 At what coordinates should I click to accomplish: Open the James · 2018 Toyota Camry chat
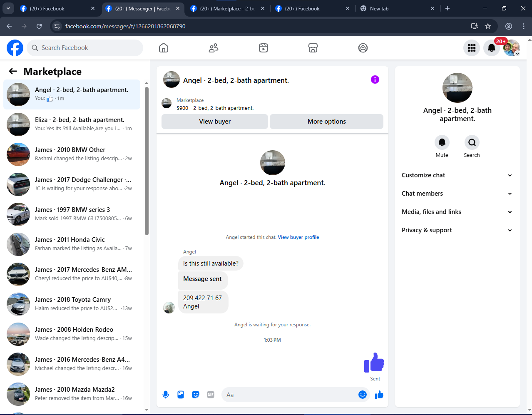point(72,304)
